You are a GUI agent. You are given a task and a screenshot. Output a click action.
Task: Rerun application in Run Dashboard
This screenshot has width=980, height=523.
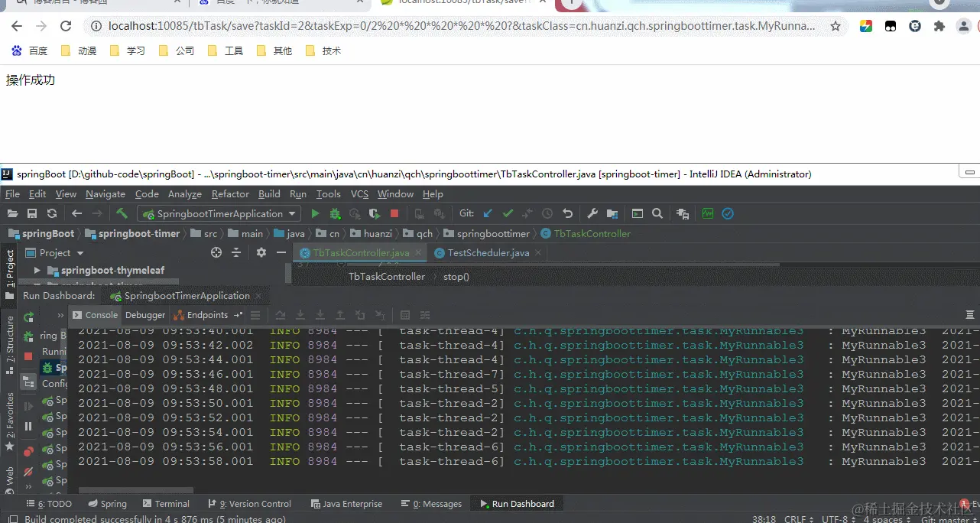(28, 317)
